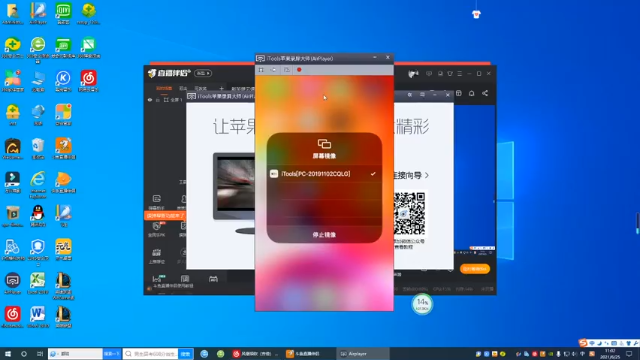The height and width of the screenshot is (360, 640).
Task: Open the 连接向导 link in rear AirPlayer window
Action: coord(410,175)
